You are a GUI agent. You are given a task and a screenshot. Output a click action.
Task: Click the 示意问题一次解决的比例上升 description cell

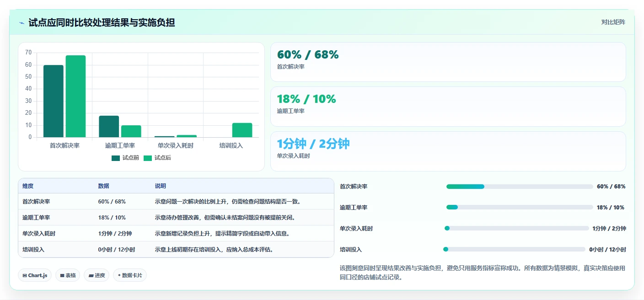(x=228, y=202)
